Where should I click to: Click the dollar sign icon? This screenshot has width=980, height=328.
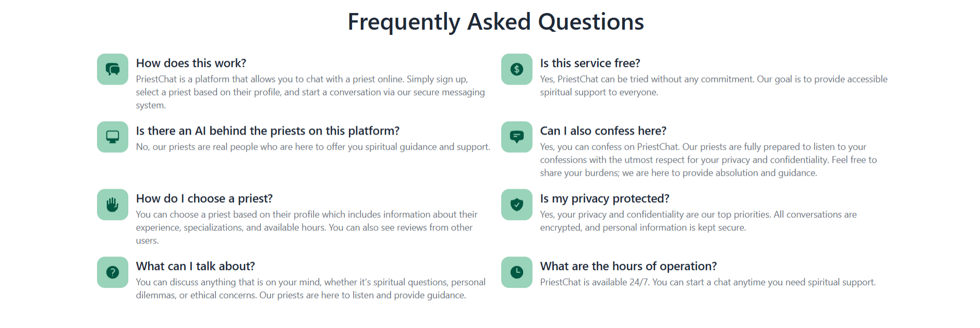(x=517, y=69)
